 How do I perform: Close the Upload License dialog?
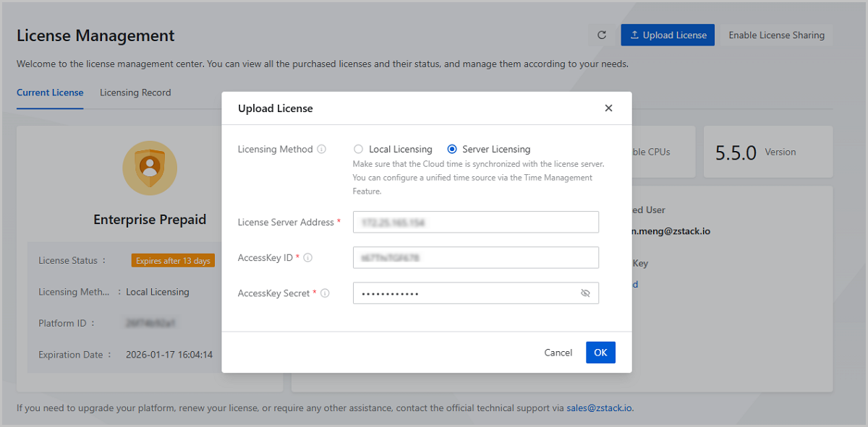tap(608, 108)
